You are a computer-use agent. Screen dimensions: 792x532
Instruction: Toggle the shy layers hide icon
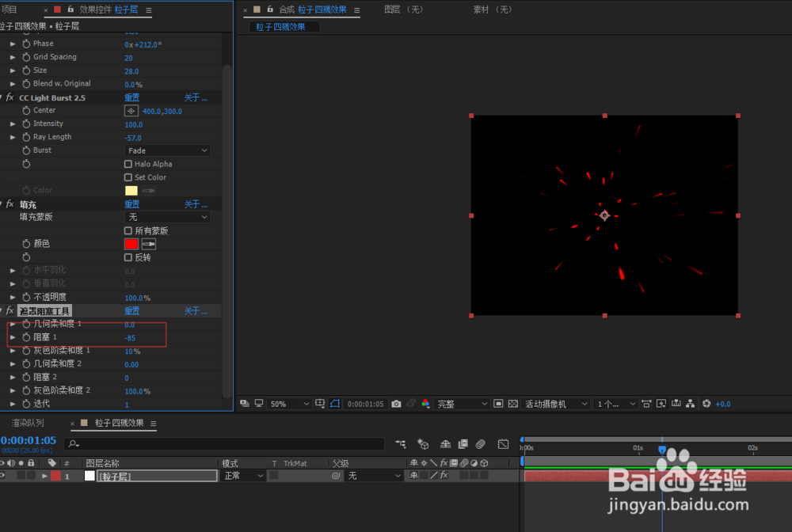click(445, 444)
